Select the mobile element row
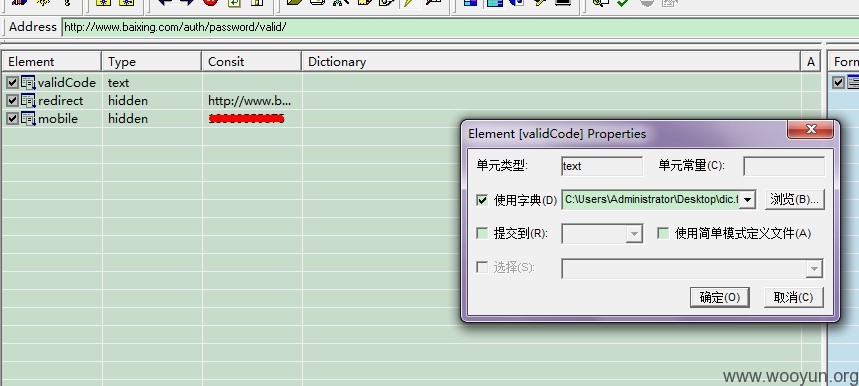The height and width of the screenshot is (386, 859). point(411,119)
